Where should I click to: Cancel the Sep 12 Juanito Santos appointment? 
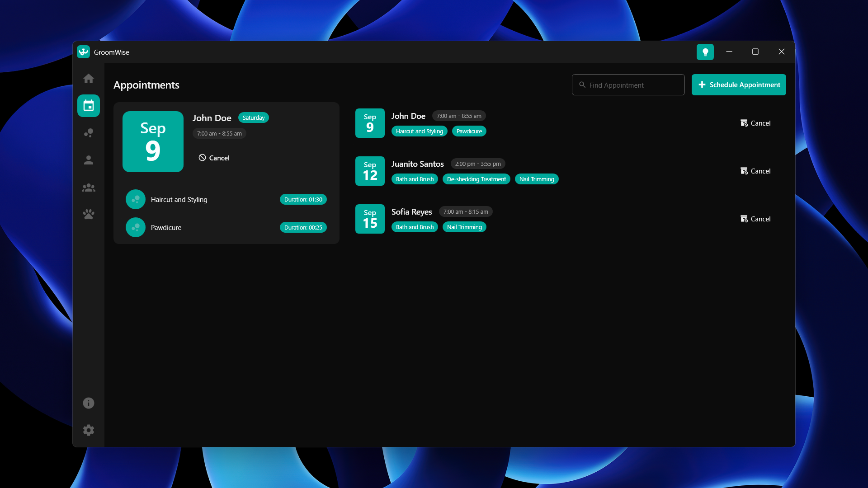(755, 171)
